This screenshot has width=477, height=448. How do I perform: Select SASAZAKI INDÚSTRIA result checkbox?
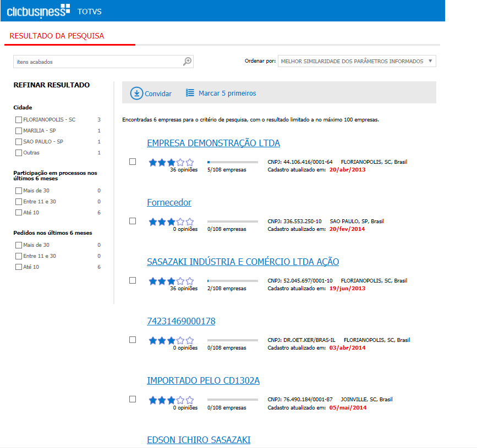pos(133,280)
